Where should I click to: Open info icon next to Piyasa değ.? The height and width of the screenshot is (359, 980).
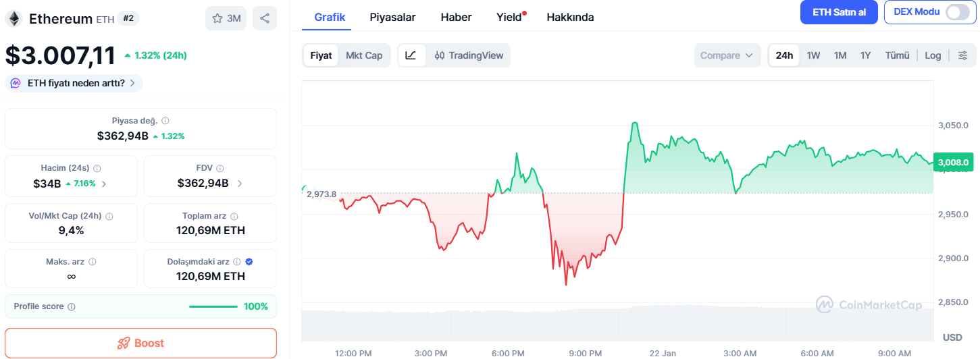pos(165,121)
